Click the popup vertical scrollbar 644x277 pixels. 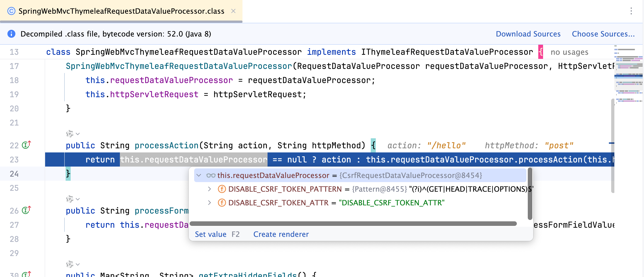point(530,194)
